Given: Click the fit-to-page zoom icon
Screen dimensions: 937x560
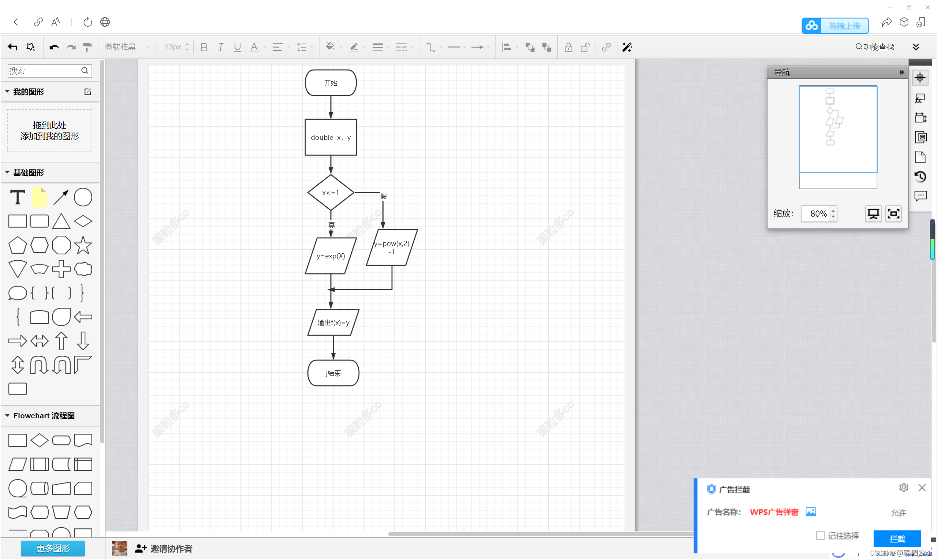Looking at the screenshot, I should coord(893,214).
